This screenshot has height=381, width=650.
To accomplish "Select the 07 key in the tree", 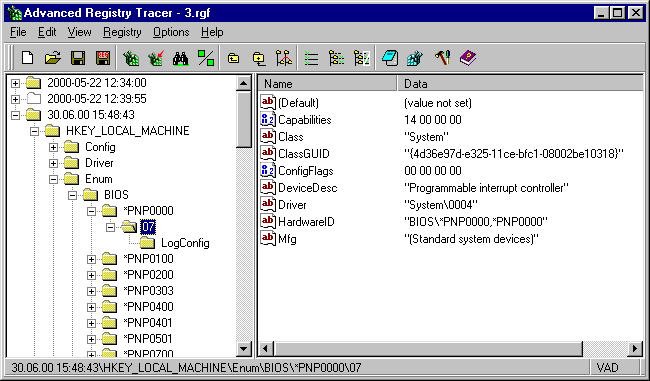I will click(x=148, y=227).
